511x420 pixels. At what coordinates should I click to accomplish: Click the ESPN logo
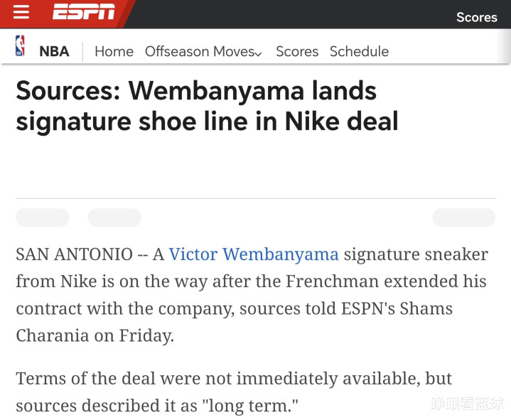click(x=84, y=12)
